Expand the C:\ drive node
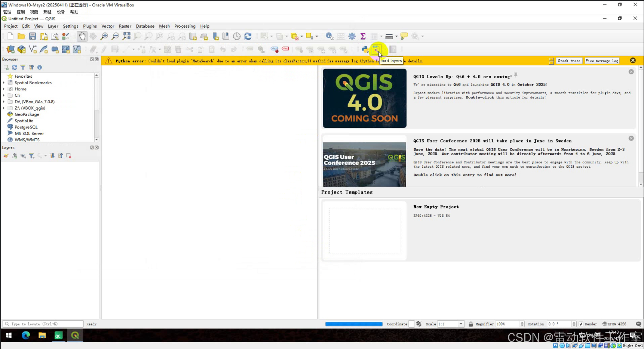This screenshot has height=349, width=644. 4,95
